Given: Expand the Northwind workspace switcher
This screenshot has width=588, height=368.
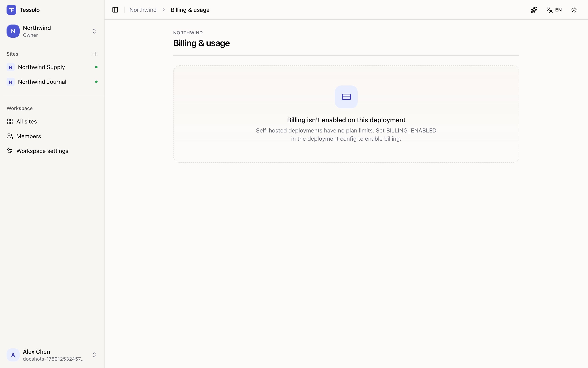Looking at the screenshot, I should point(52,31).
